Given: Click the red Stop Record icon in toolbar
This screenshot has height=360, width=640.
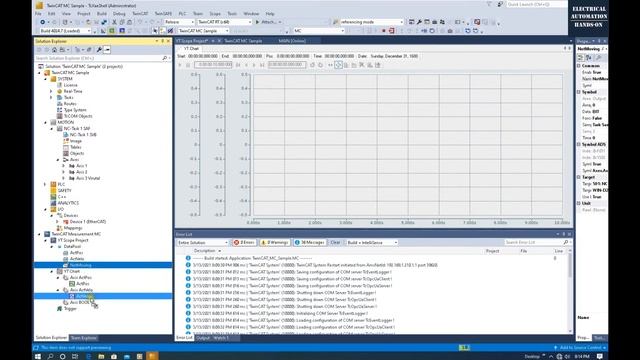Looking at the screenshot, I should (x=384, y=31).
